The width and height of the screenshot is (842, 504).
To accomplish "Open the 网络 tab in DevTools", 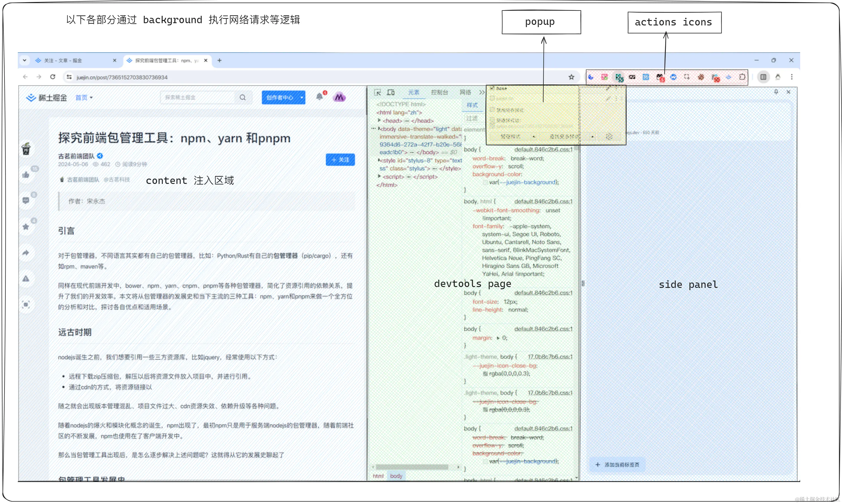I will click(x=465, y=92).
